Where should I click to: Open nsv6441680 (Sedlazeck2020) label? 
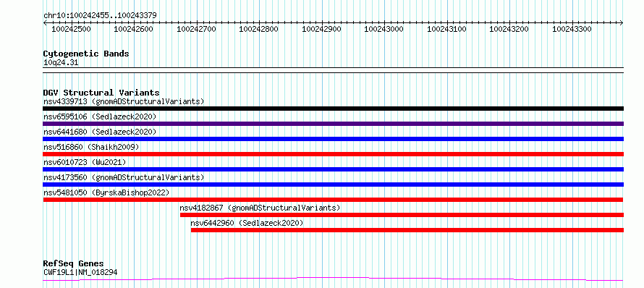(100, 132)
